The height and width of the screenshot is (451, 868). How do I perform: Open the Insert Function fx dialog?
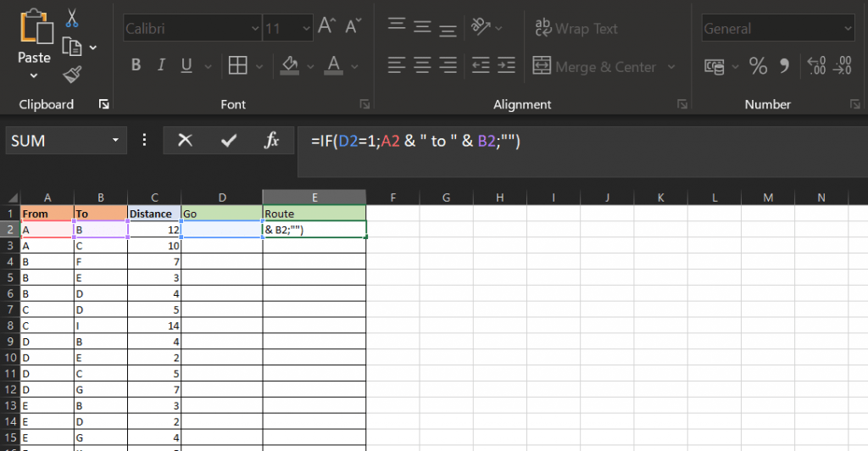[271, 141]
